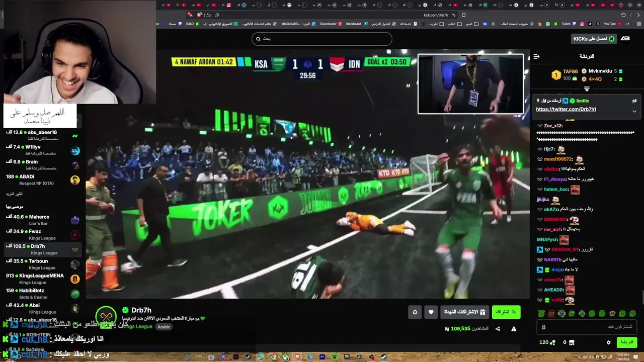Click the notification bell icon

coord(415,312)
